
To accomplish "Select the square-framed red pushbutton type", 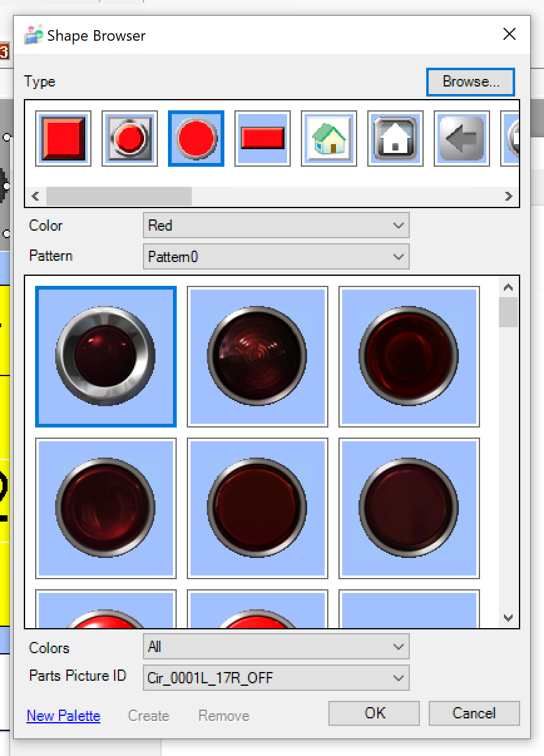I will pos(130,139).
